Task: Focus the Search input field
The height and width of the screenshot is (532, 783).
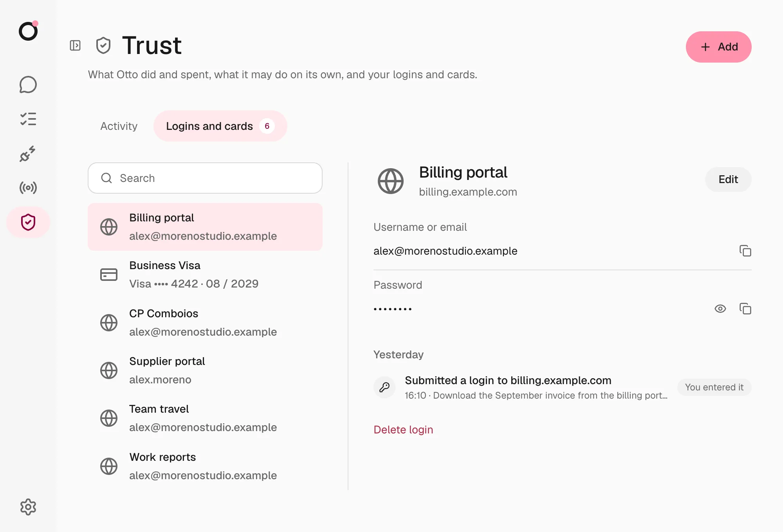Action: pyautogui.click(x=205, y=178)
